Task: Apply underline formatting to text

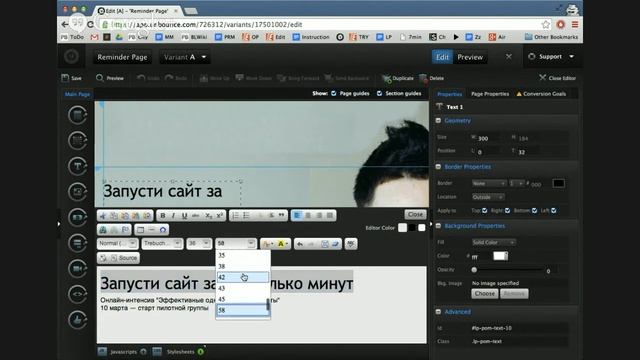Action: 184,216
